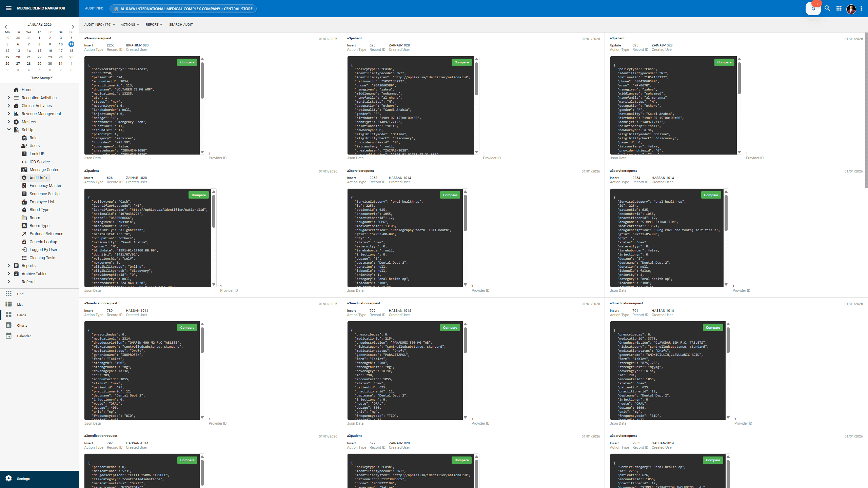Screen dimensions: 868x488
Task: Click the Settings gear icon
Action: tap(9, 478)
